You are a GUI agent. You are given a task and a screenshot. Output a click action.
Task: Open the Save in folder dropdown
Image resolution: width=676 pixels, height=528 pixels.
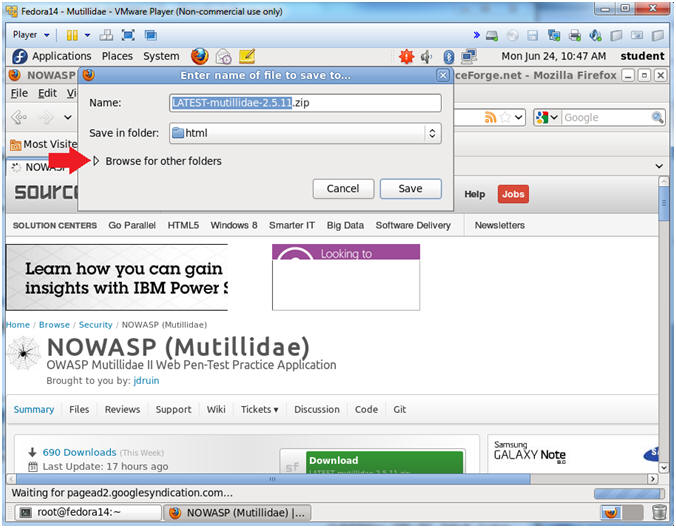tap(305, 133)
